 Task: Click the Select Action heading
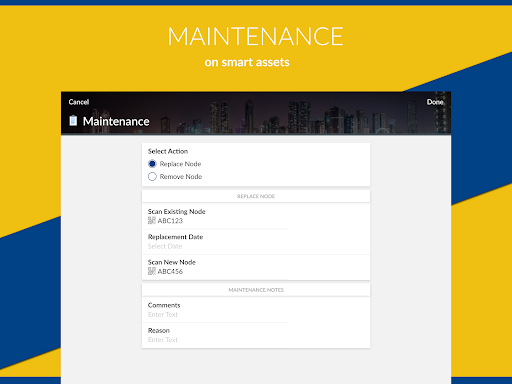[x=168, y=151]
